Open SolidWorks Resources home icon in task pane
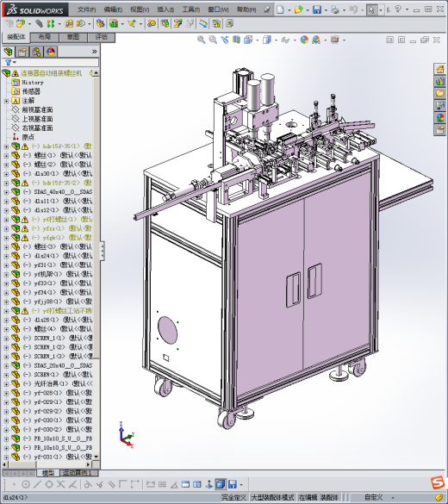This screenshot has width=448, height=504. (439, 69)
